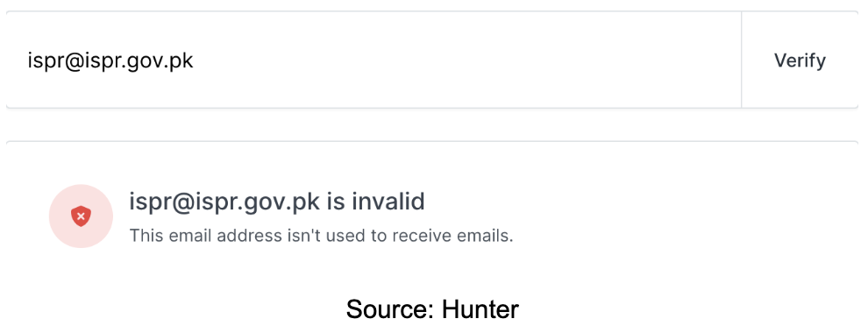Viewport: 868px width, 333px height.
Task: Click the Verify button
Action: (x=800, y=60)
